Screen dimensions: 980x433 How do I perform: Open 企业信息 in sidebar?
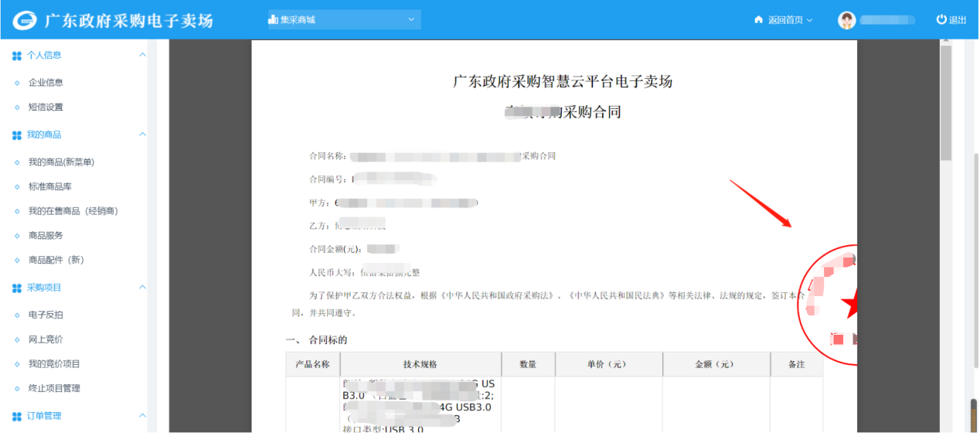coord(46,82)
